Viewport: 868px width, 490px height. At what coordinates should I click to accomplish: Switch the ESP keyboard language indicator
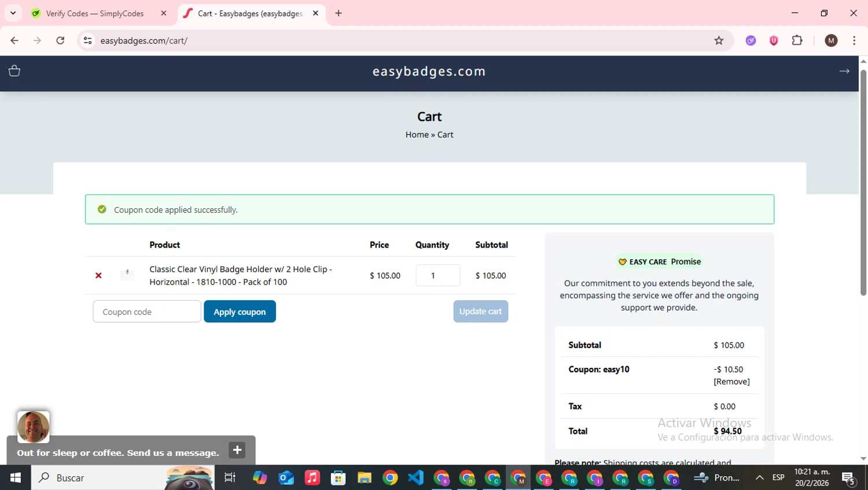coord(778,478)
